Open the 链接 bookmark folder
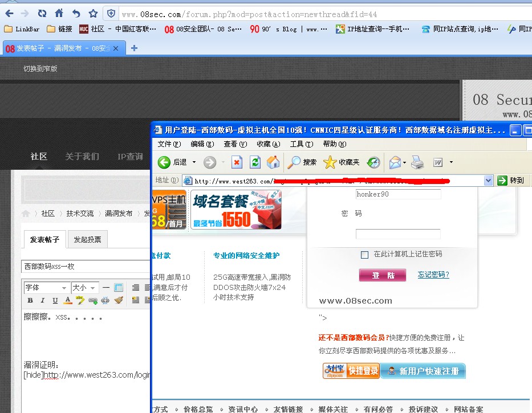Image resolution: width=532 pixels, height=413 pixels. [x=60, y=29]
